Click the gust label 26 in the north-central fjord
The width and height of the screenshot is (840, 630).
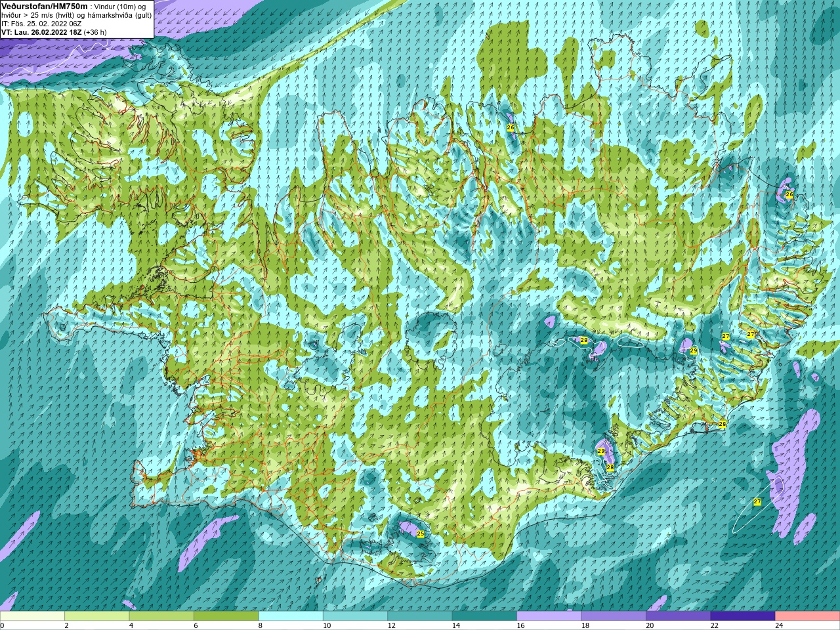pos(511,127)
